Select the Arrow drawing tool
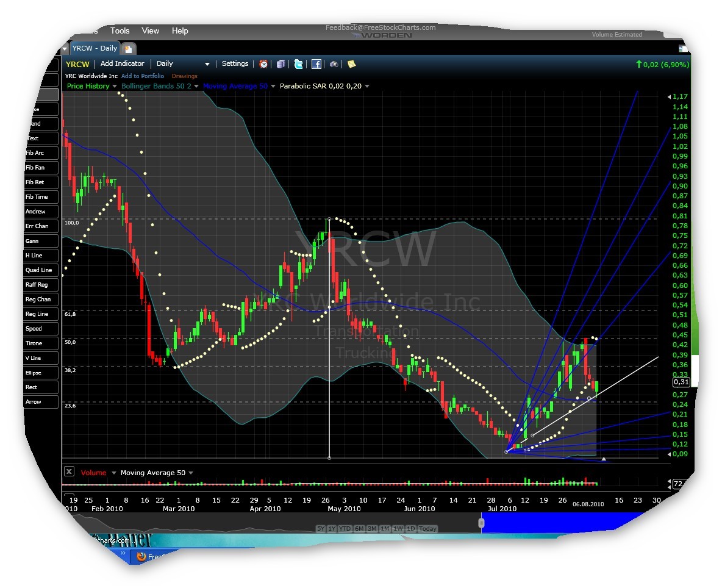 click(41, 401)
